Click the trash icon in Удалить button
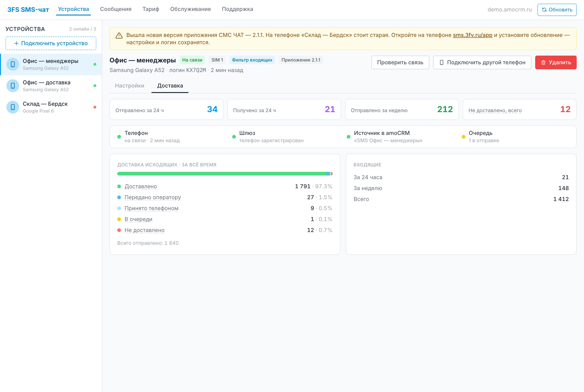The image size is (584, 392). click(543, 62)
